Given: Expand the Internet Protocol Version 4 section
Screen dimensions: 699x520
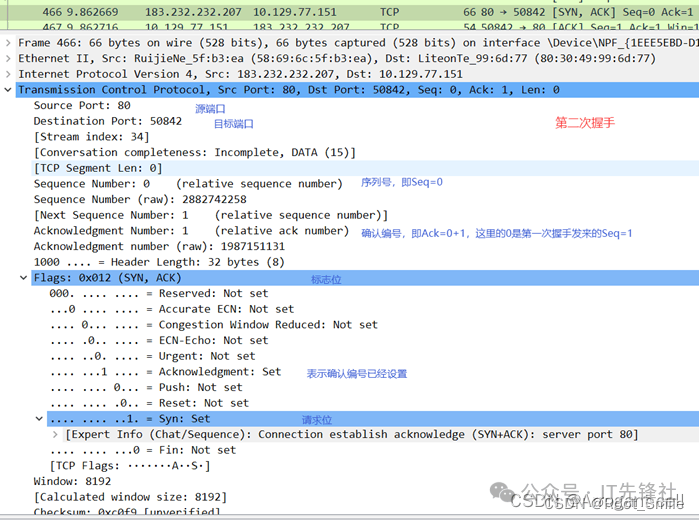Looking at the screenshot, I should pyautogui.click(x=9, y=75).
